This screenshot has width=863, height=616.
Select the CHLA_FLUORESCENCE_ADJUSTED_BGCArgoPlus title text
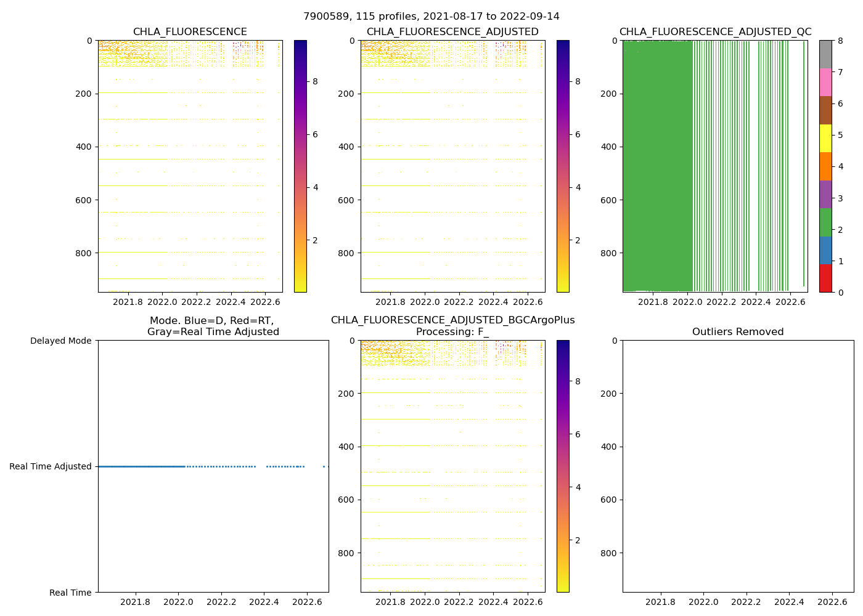452,320
